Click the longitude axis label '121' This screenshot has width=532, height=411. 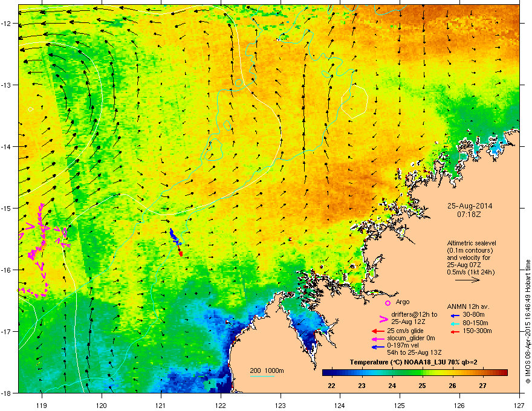pyautogui.click(x=161, y=405)
